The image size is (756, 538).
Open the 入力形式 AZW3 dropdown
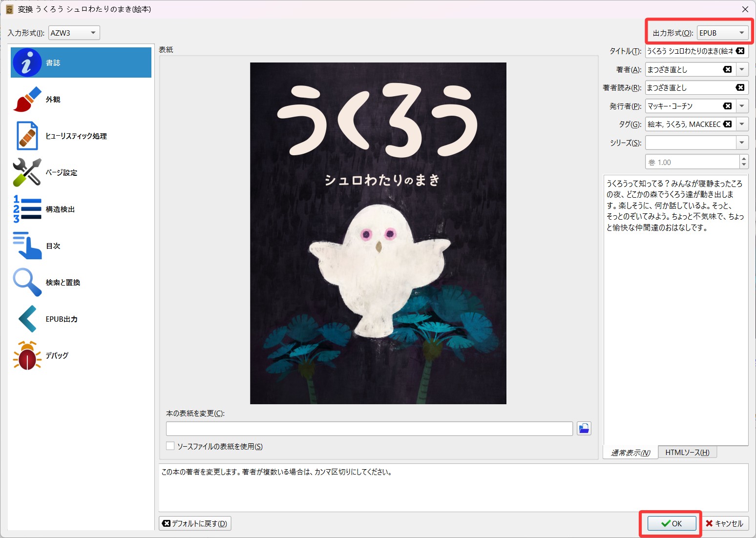[74, 33]
